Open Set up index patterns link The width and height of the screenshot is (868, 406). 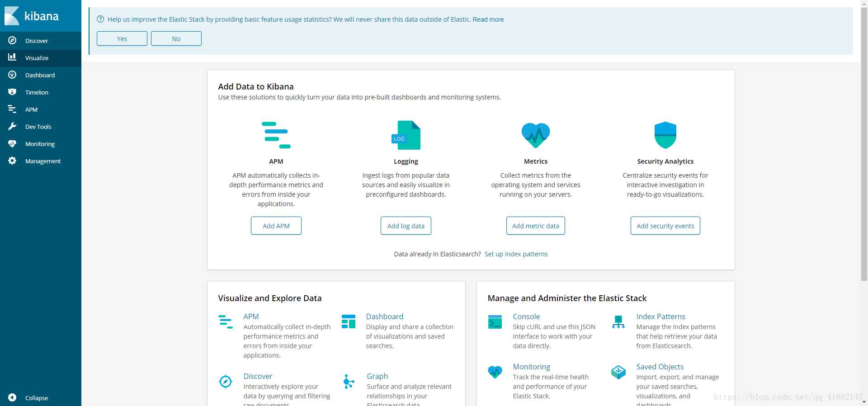pos(516,254)
